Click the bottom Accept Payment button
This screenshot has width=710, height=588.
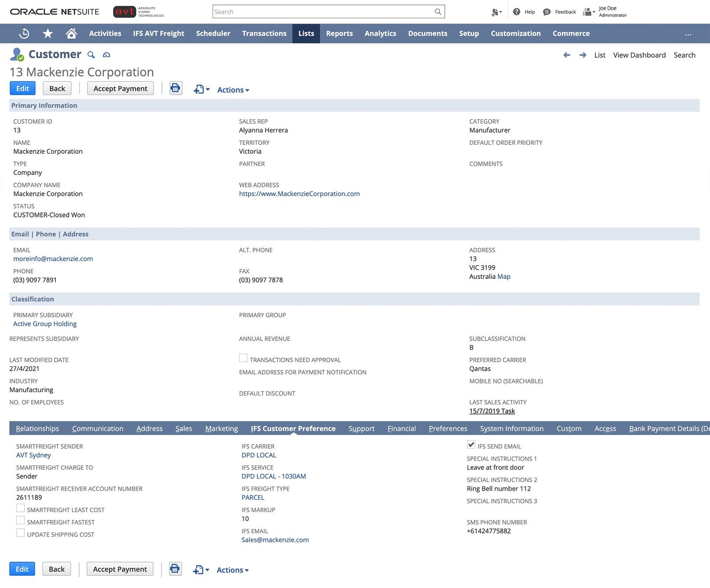pos(120,569)
